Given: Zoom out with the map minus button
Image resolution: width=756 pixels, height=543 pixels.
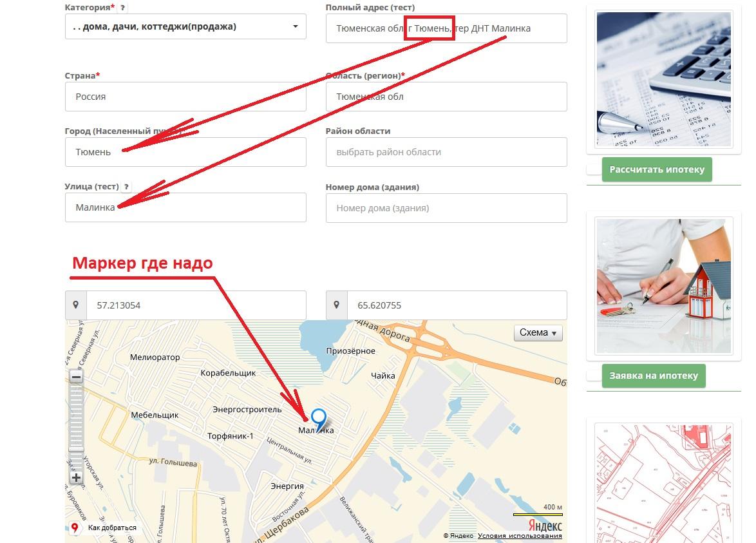Looking at the screenshot, I should [x=76, y=377].
